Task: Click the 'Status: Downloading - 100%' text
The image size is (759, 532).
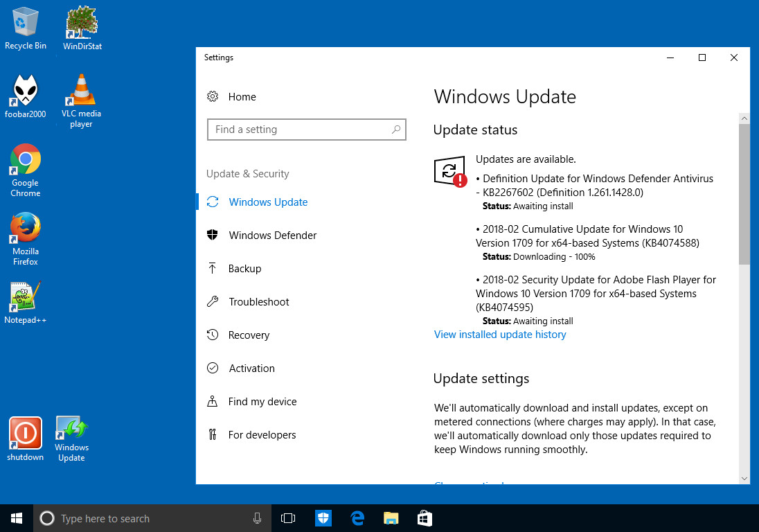Action: point(539,256)
